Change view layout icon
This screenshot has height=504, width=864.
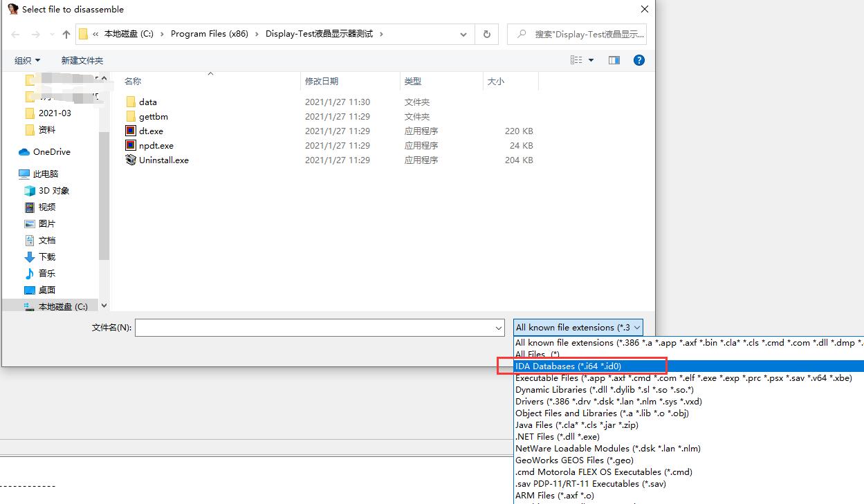coord(576,60)
